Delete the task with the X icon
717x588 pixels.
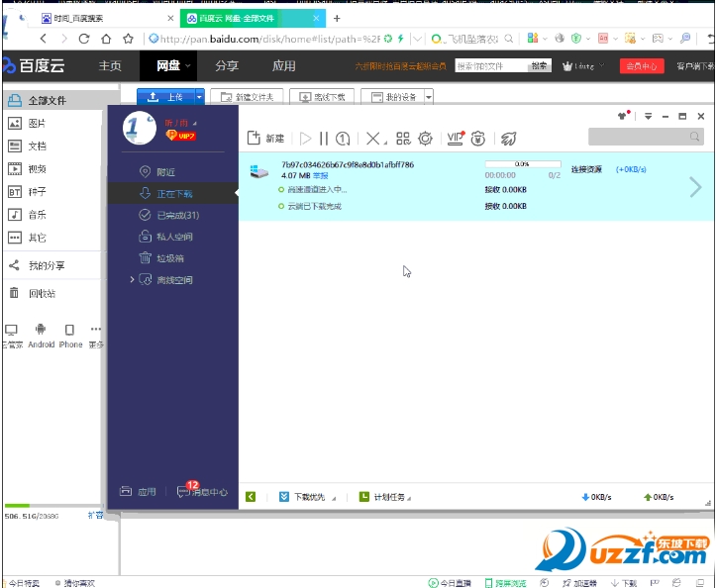(373, 138)
